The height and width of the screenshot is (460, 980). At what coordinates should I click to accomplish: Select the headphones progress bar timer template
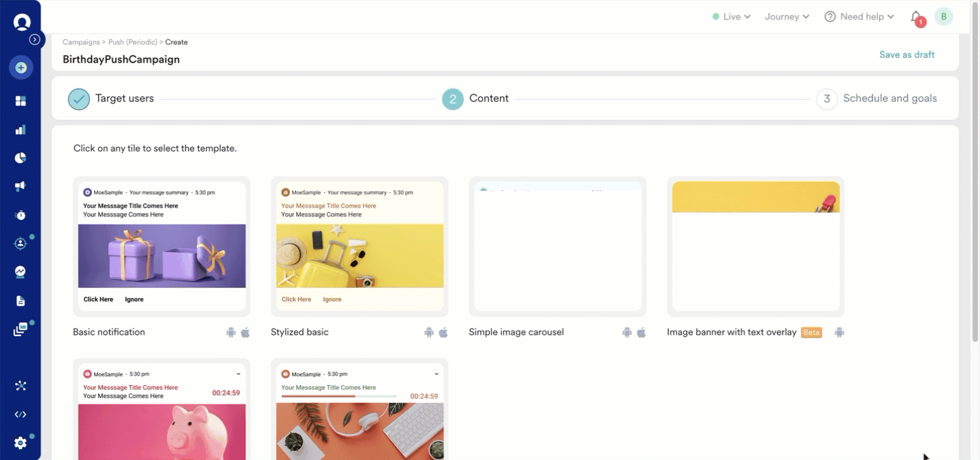pyautogui.click(x=359, y=410)
